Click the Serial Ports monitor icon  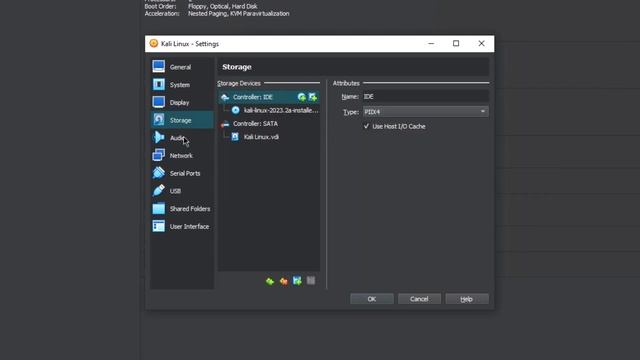[158, 173]
